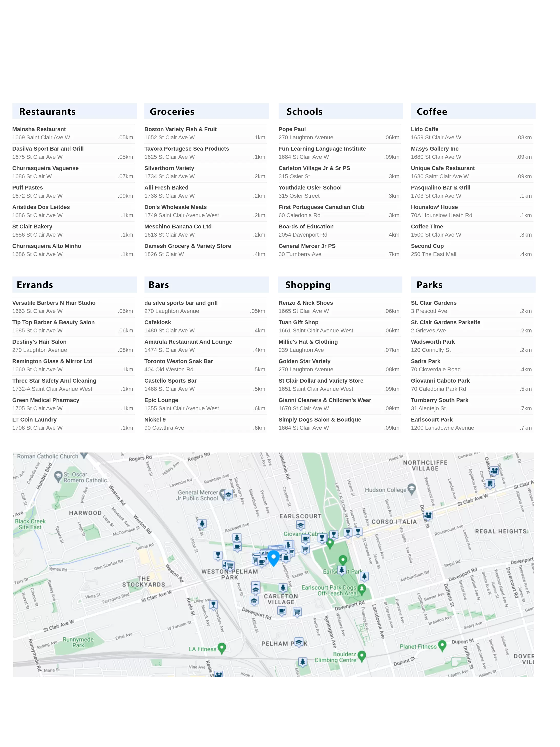The height and width of the screenshot is (747, 560).
Task: Click shopping bag marker beside blue pin
Action: pos(286,557)
